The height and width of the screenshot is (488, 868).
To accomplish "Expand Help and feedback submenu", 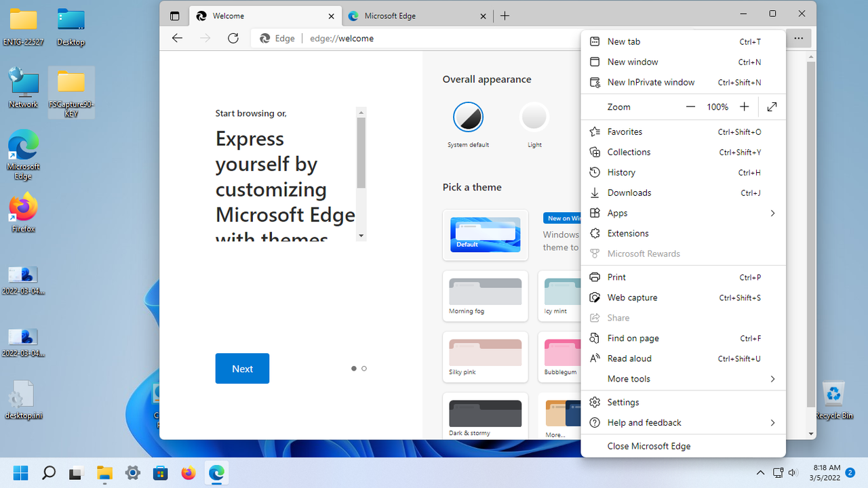I will coord(684,422).
